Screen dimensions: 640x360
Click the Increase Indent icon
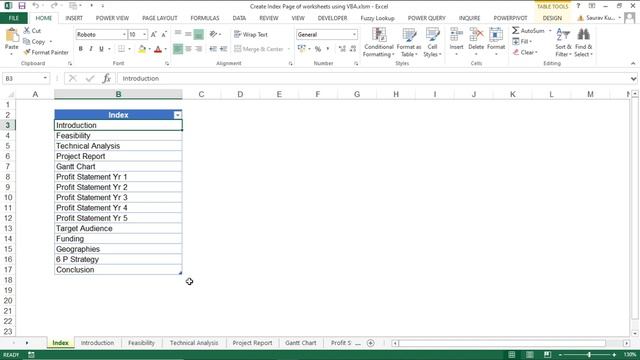(x=223, y=49)
